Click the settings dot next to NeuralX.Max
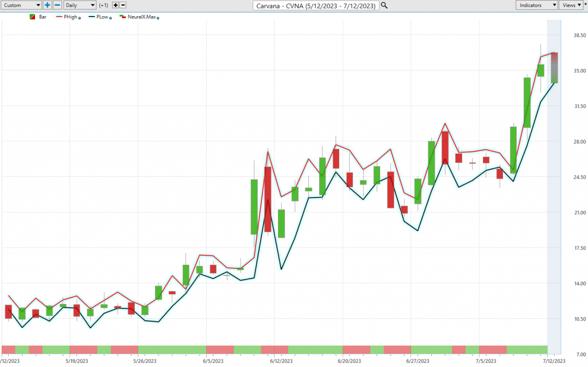Image resolution: width=588 pixels, height=367 pixels. (158, 18)
